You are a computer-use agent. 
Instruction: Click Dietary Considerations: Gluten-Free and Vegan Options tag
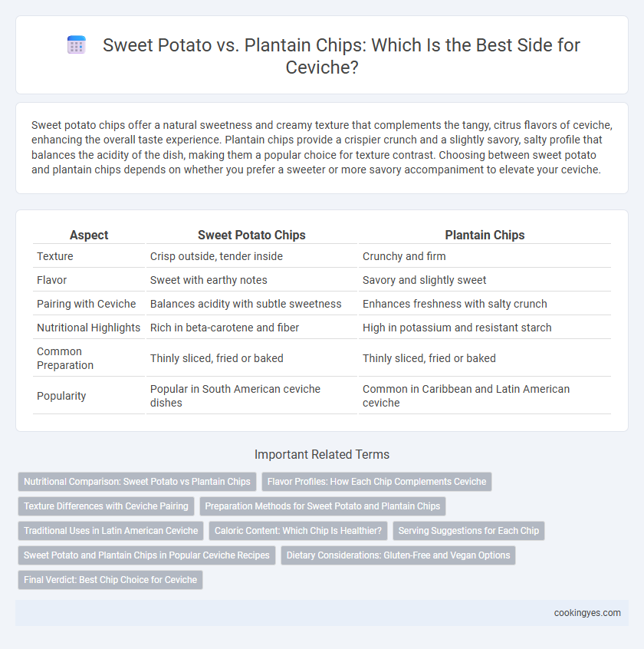click(398, 555)
